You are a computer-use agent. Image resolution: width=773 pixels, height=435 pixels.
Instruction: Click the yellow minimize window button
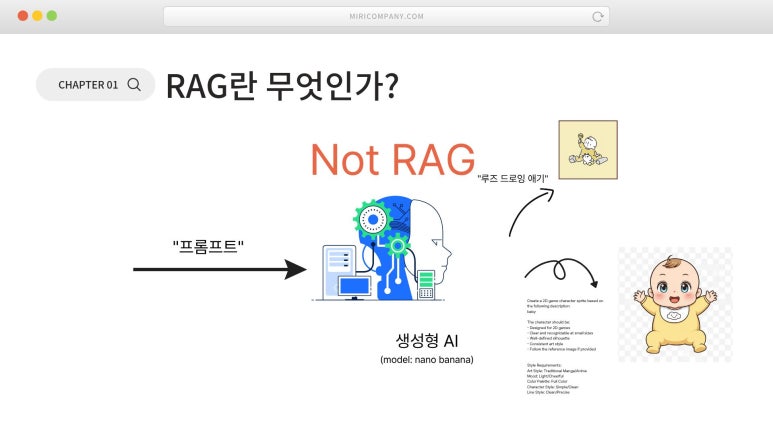click(x=37, y=16)
